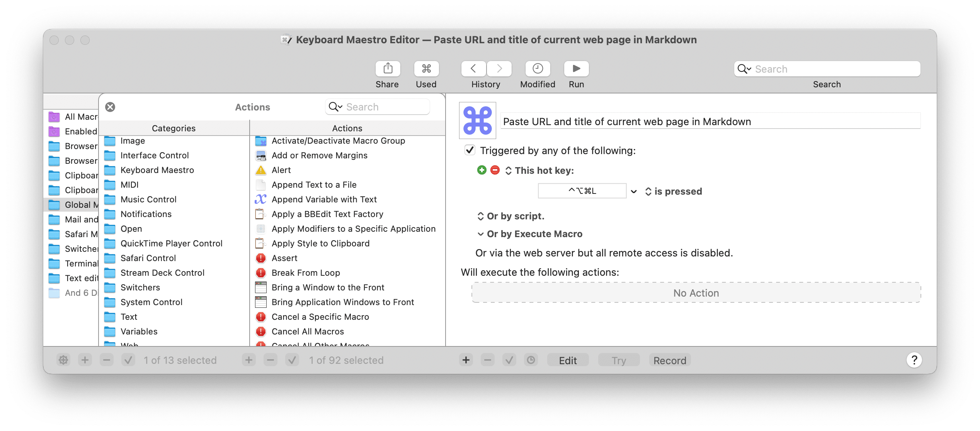Remove action with minus button
This screenshot has width=980, height=431.
click(x=488, y=360)
